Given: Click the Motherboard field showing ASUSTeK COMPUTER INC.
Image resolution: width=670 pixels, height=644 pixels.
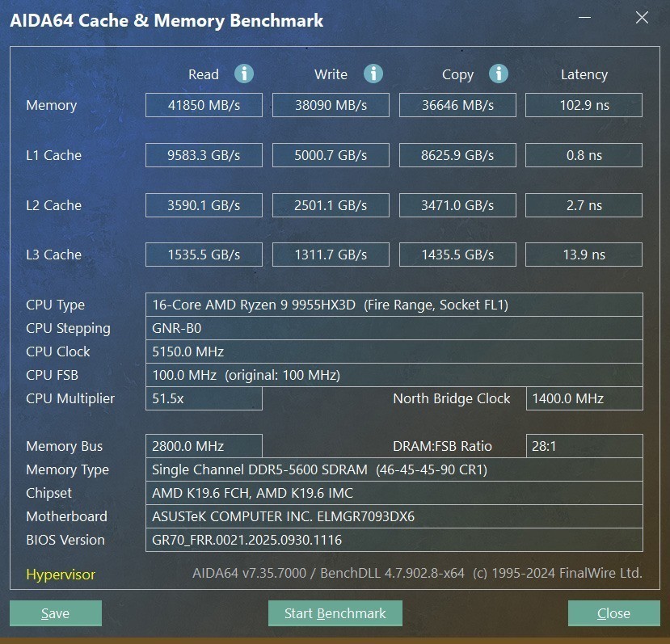Looking at the screenshot, I should pyautogui.click(x=391, y=516).
